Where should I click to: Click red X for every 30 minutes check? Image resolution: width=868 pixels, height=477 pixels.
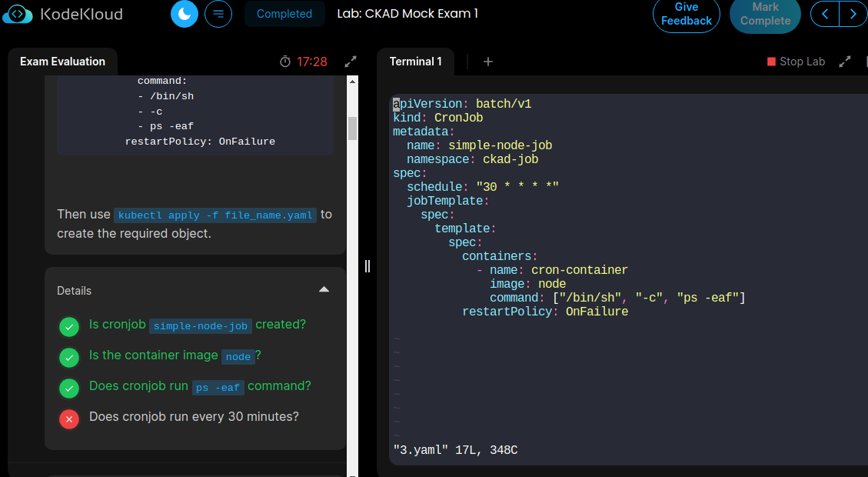point(69,419)
